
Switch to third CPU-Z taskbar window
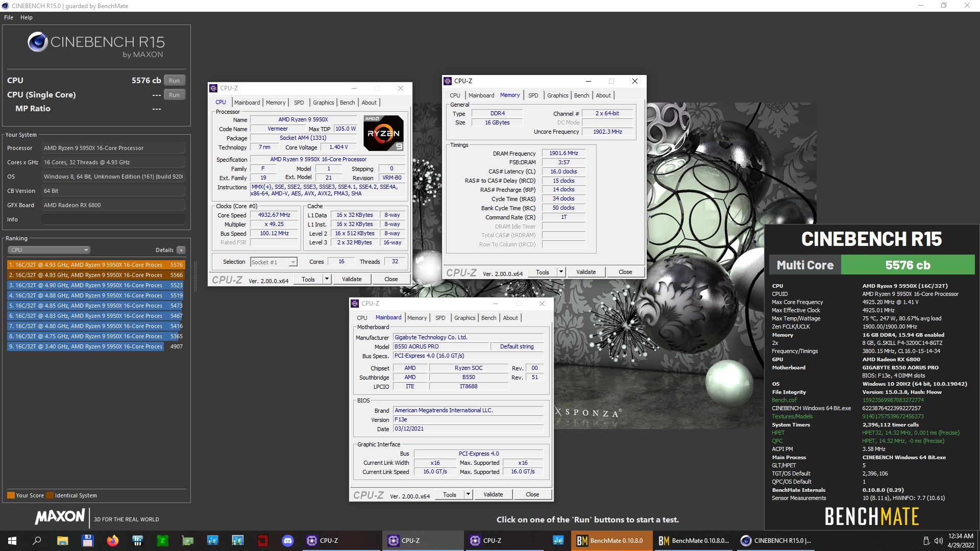pyautogui.click(x=504, y=541)
